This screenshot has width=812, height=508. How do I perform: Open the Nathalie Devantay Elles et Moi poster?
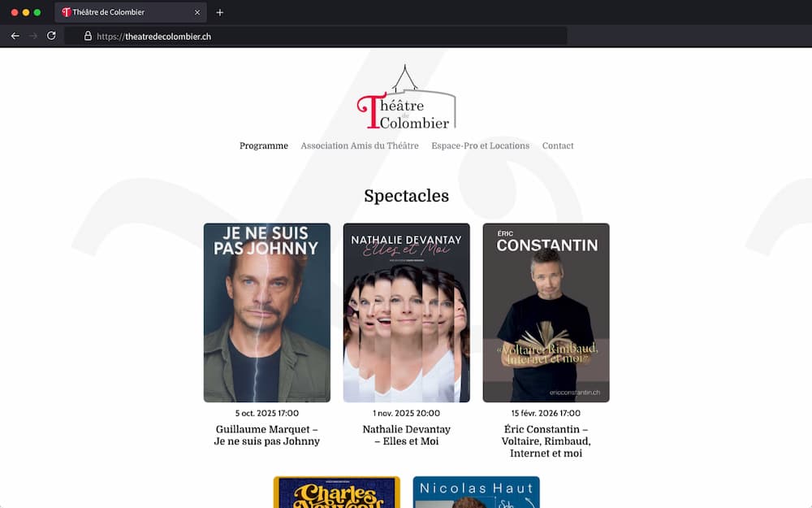(x=407, y=313)
